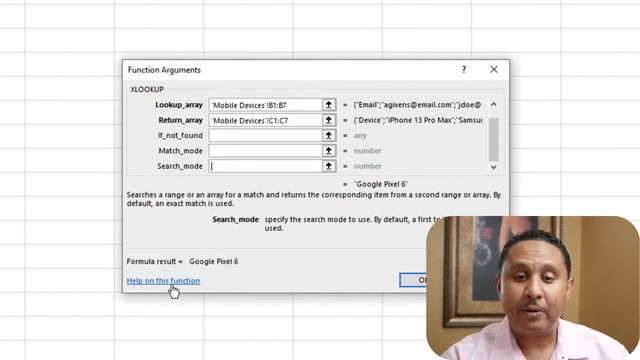Open the Help on this function link

tap(163, 281)
